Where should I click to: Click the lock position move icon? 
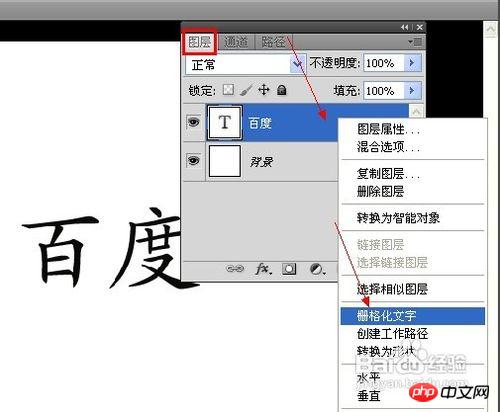tap(264, 90)
